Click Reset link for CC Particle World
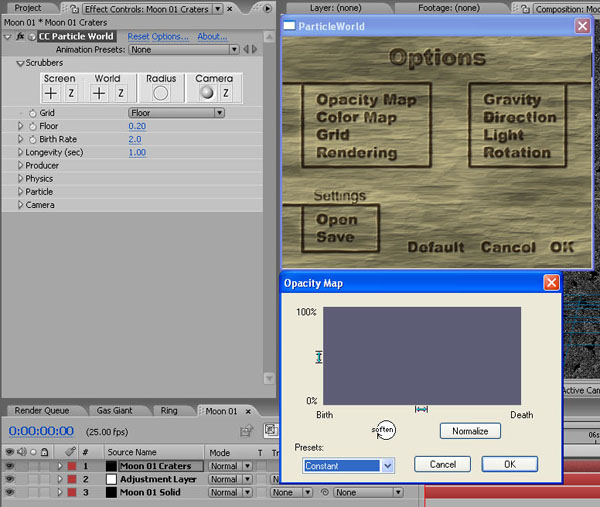Viewport: 600px width, 507px height. click(158, 37)
